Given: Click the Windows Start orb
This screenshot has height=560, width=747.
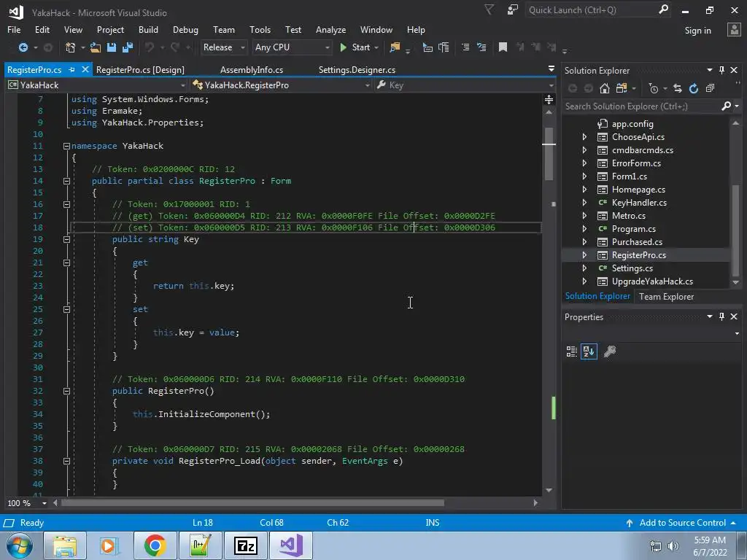Looking at the screenshot, I should (x=20, y=545).
